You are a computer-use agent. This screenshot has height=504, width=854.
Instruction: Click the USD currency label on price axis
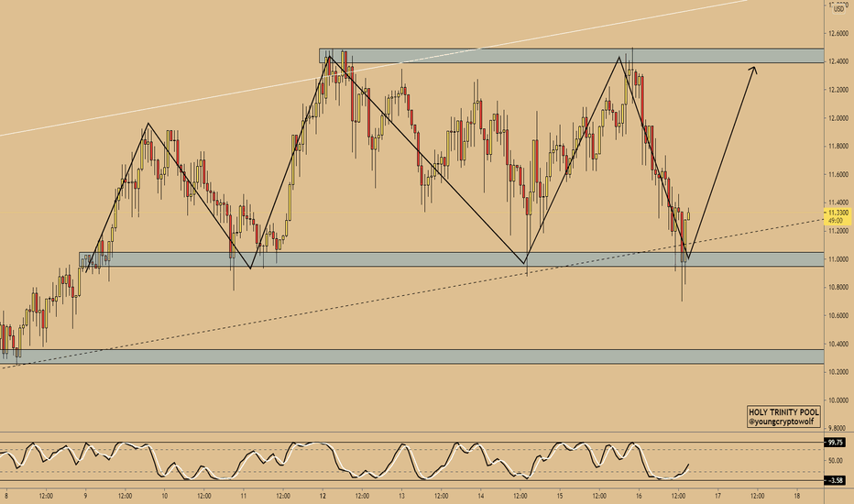coord(838,9)
